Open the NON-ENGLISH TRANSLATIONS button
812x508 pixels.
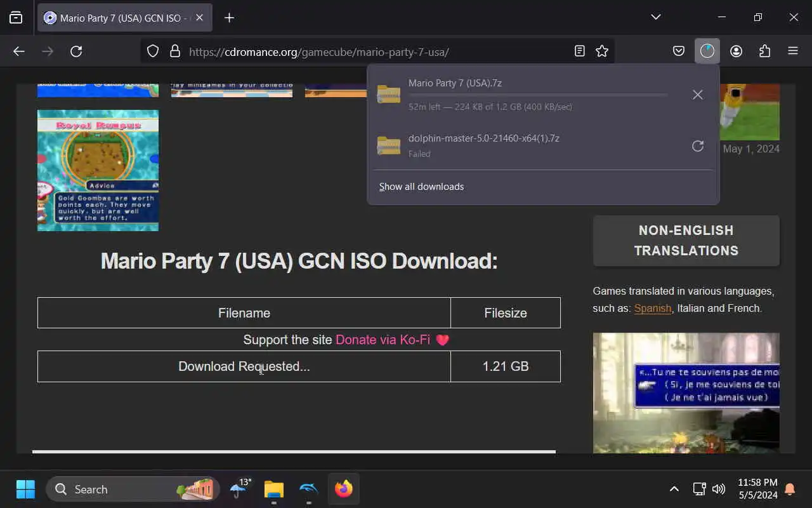point(686,241)
